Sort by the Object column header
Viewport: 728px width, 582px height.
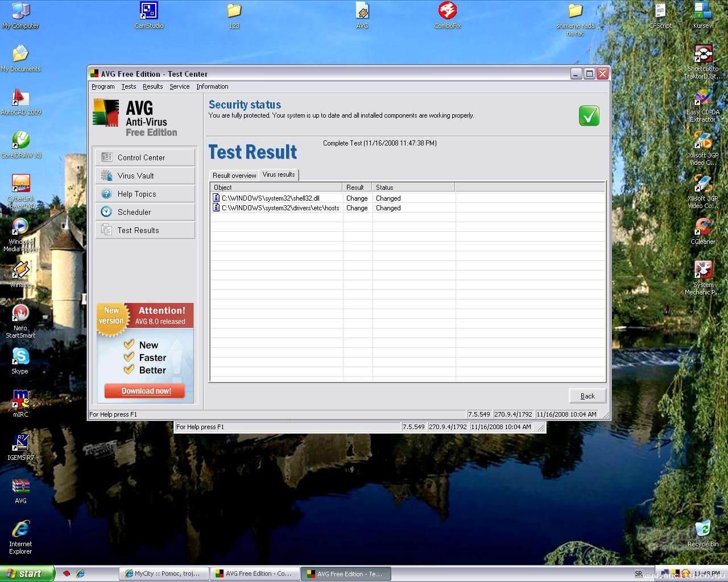pos(276,187)
